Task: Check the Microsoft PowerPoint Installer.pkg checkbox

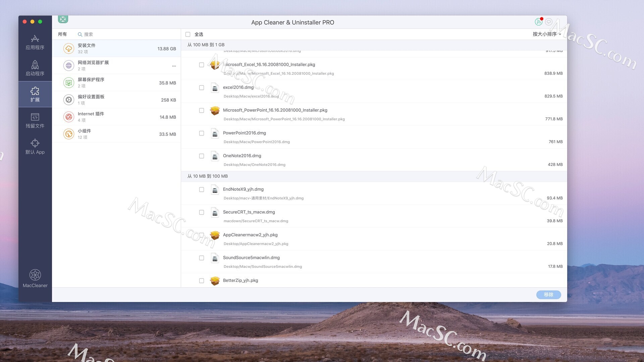Action: coord(202,111)
